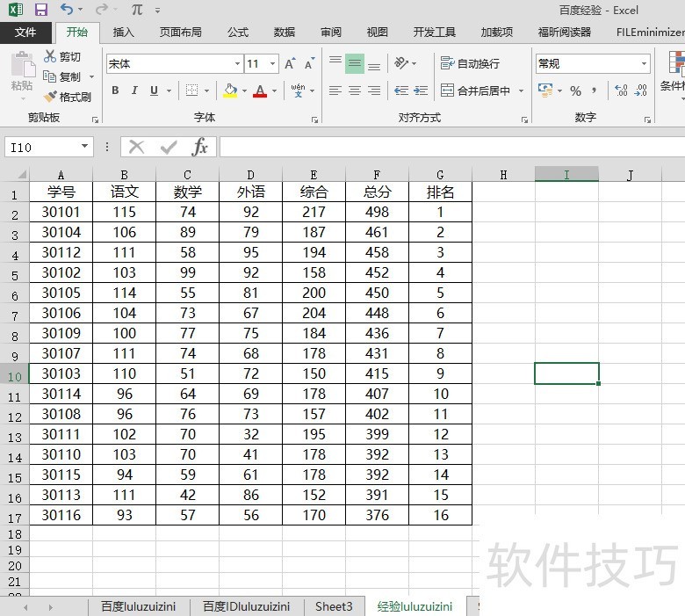The image size is (685, 616).
Task: Click the Redo arrow icon
Action: [101, 9]
